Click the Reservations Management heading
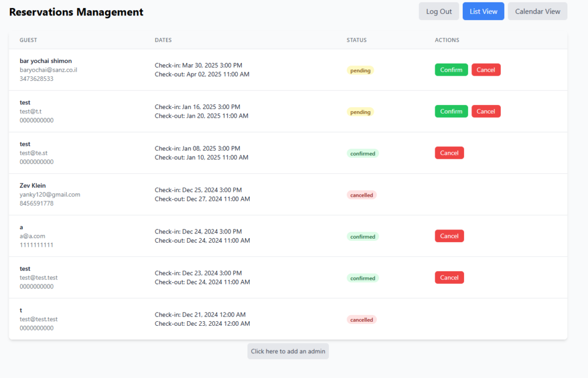Viewport: 588px width, 378px height. (76, 12)
